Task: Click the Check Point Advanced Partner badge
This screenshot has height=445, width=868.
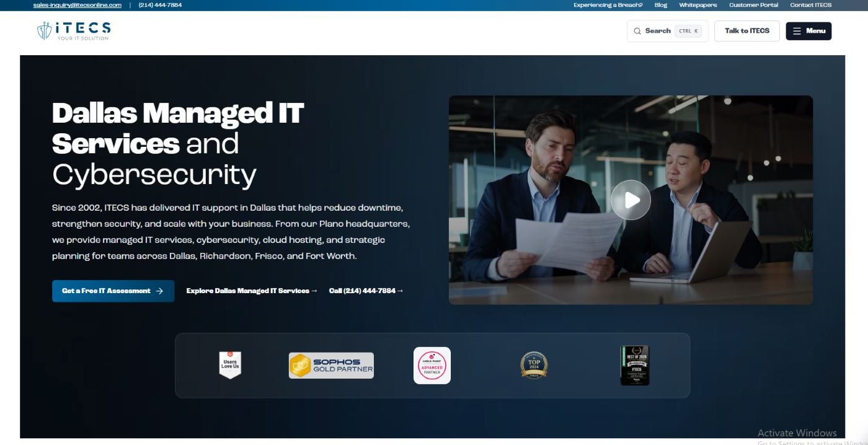Action: (432, 365)
